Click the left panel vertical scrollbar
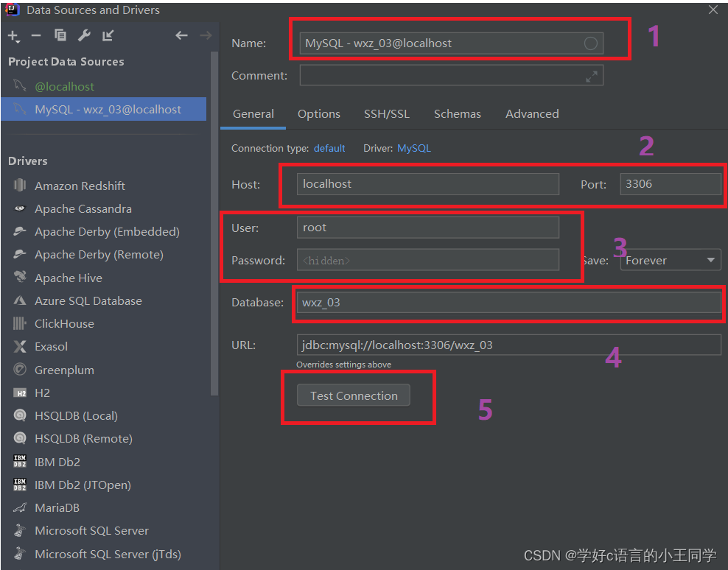 (x=214, y=223)
